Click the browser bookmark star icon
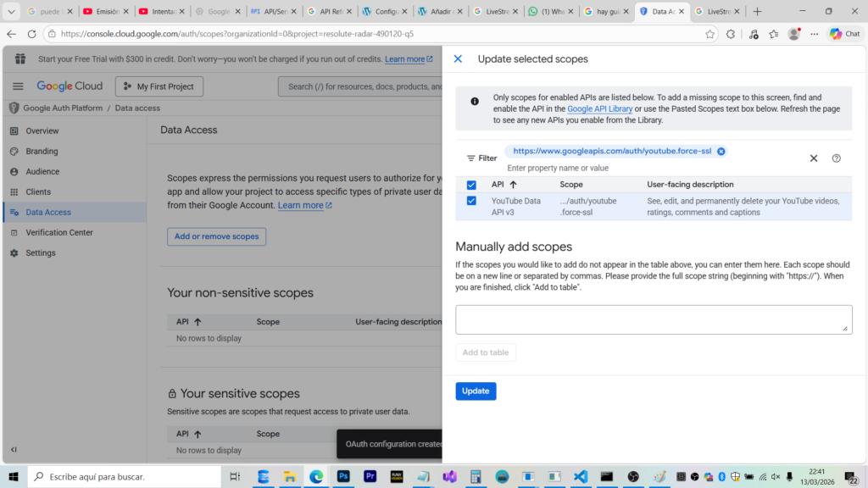Image resolution: width=868 pixels, height=488 pixels. [709, 34]
